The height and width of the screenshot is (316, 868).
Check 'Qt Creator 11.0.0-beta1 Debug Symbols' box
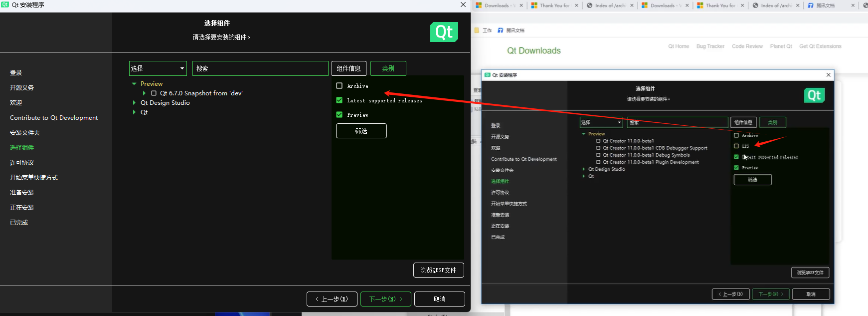click(x=598, y=155)
